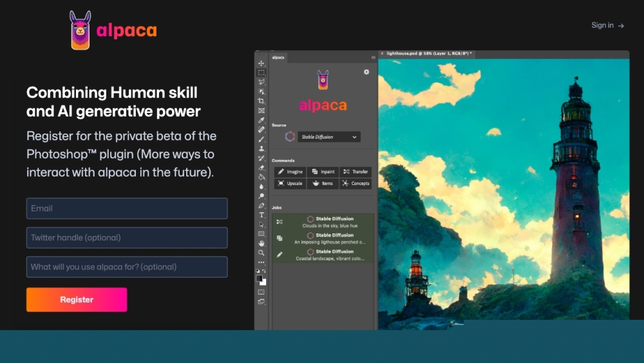The width and height of the screenshot is (644, 363).
Task: Select the Paint Bucket tool
Action: click(261, 177)
